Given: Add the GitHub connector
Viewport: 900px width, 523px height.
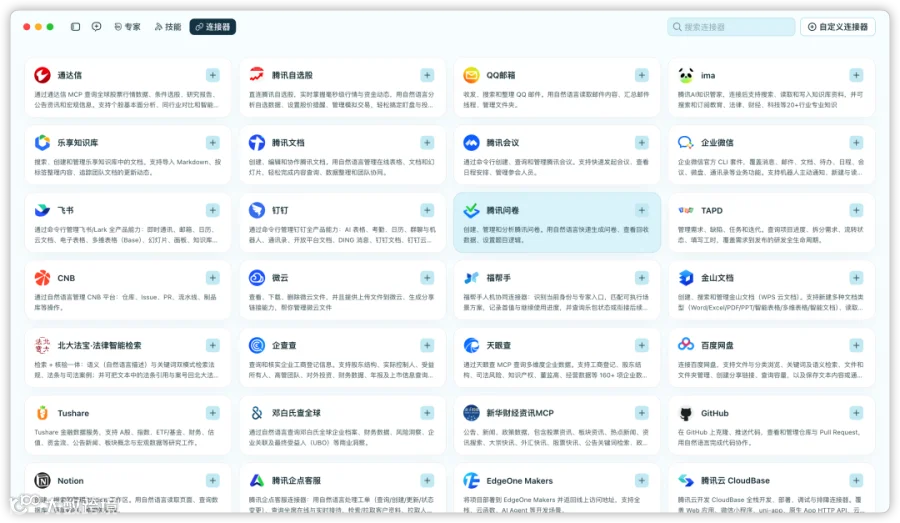Looking at the screenshot, I should click(x=856, y=413).
